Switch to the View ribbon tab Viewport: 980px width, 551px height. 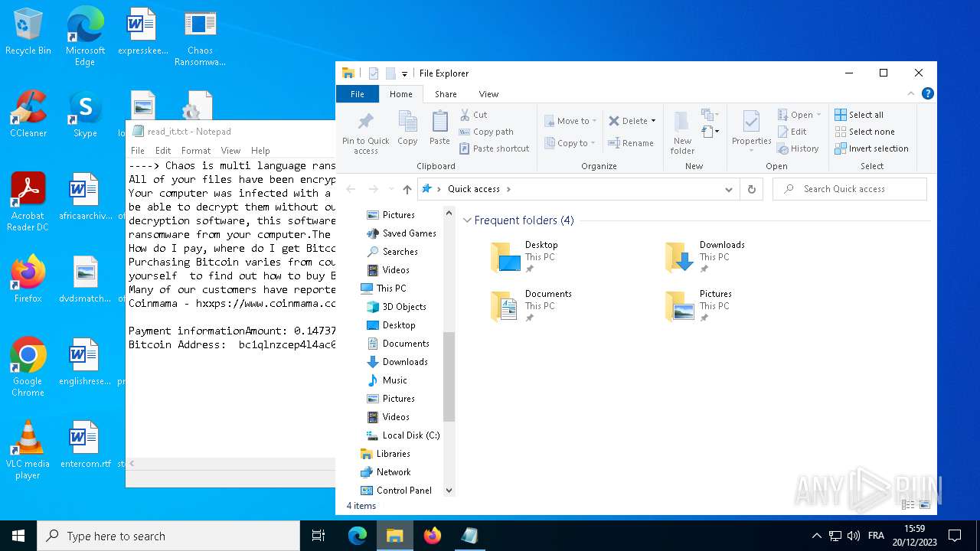488,94
